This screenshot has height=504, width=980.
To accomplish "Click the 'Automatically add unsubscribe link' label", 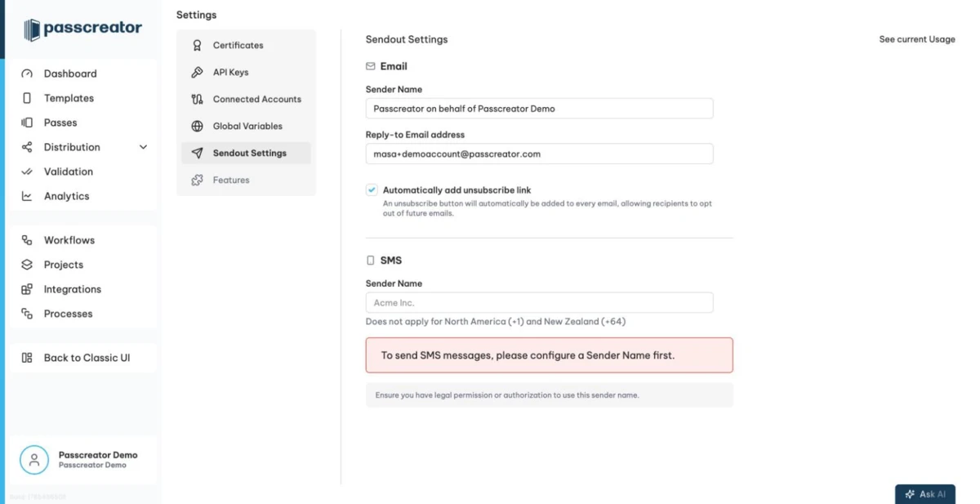I will pos(457,190).
